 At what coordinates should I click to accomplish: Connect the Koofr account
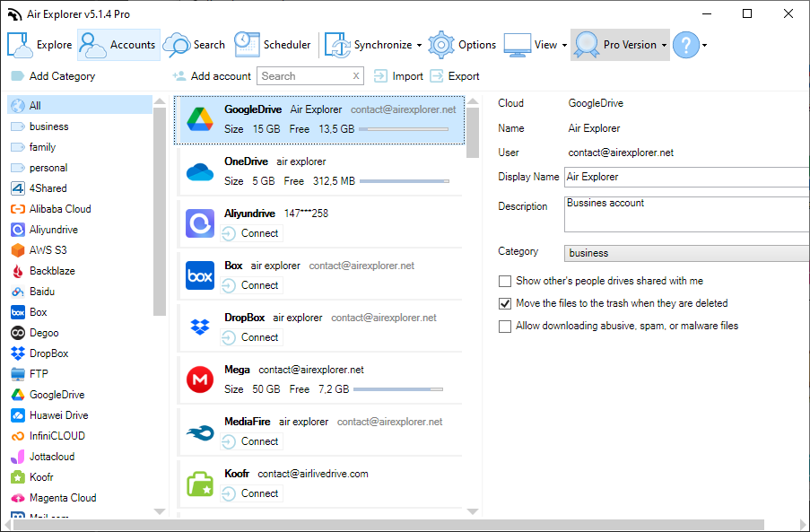click(251, 493)
